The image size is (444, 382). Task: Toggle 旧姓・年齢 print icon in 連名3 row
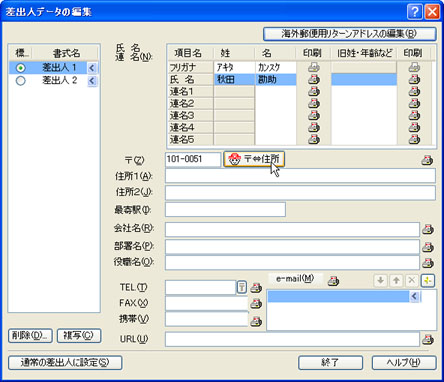pos(414,115)
